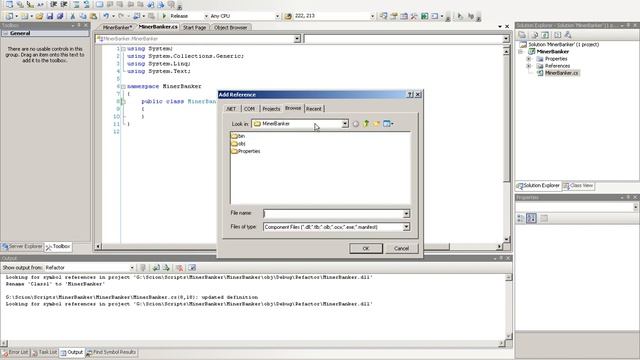Click the Redo icon in toolbar
Viewport: 640px width, 360px height.
(x=121, y=16)
